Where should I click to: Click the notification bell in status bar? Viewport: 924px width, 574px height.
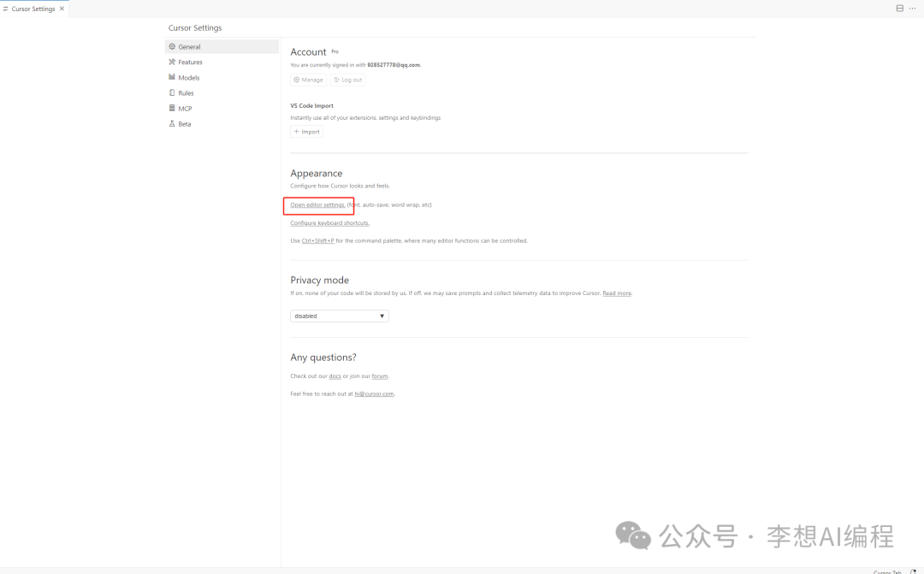click(913, 571)
